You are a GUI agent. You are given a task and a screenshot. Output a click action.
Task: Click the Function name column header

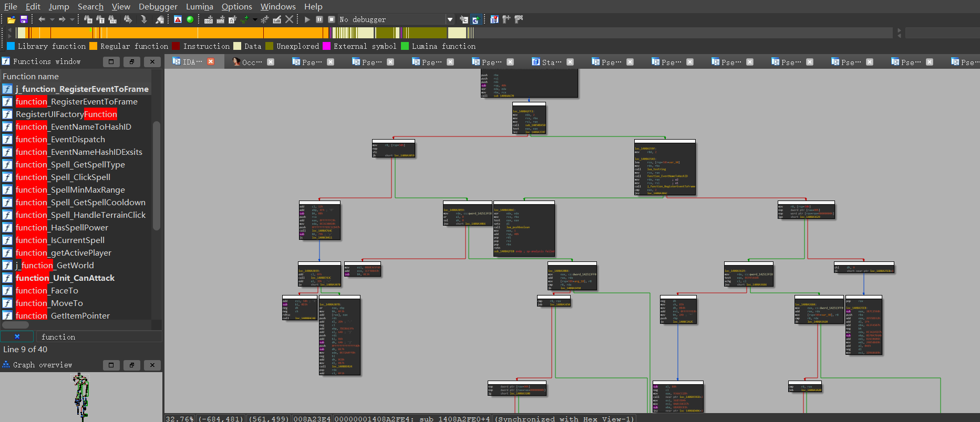(77, 76)
